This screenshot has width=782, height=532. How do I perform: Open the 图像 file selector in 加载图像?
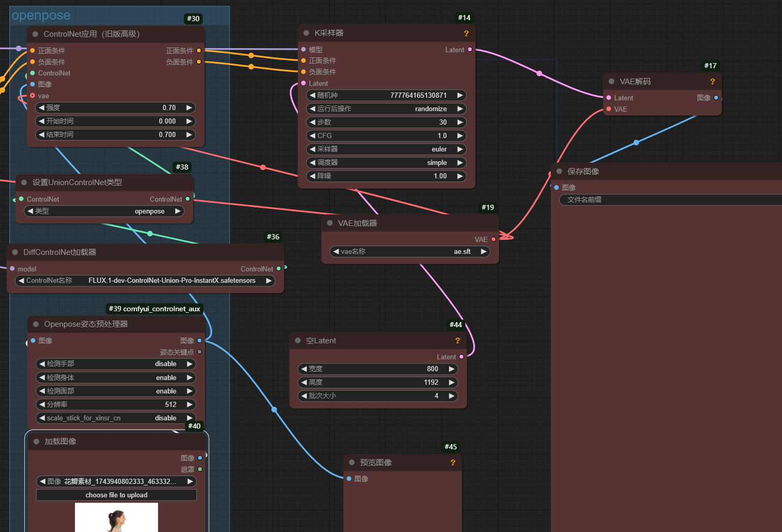point(116,481)
